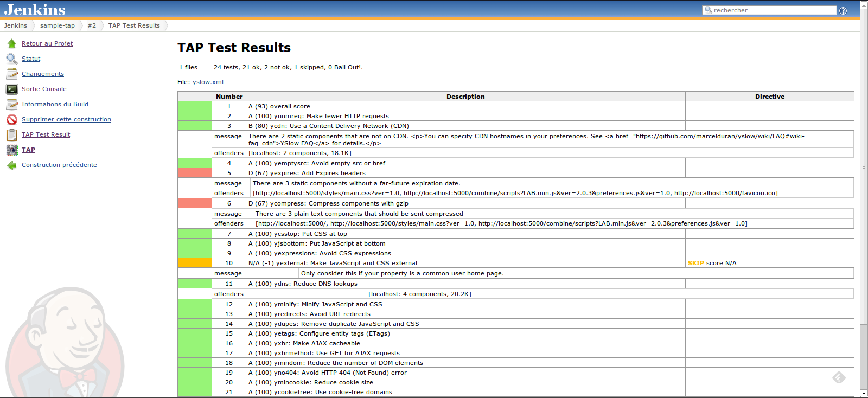Click the magnifier icon beside Statut
This screenshot has width=868, height=398.
click(12, 59)
